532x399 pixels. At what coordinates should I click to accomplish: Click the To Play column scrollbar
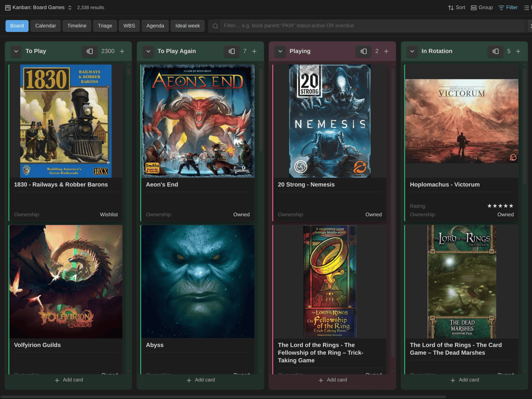(x=129, y=72)
